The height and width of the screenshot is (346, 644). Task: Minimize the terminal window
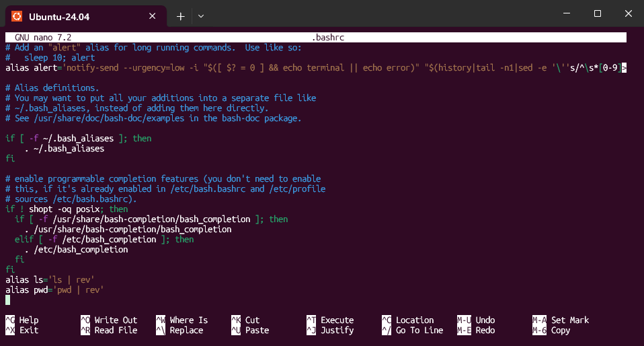[x=566, y=13]
